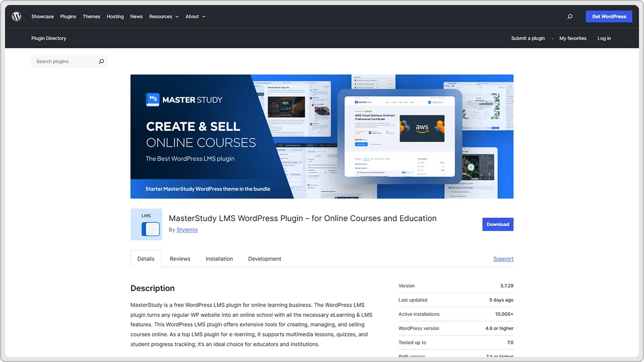This screenshot has height=362, width=644.
Task: Click the 'Active installations' label
Action: (419, 314)
